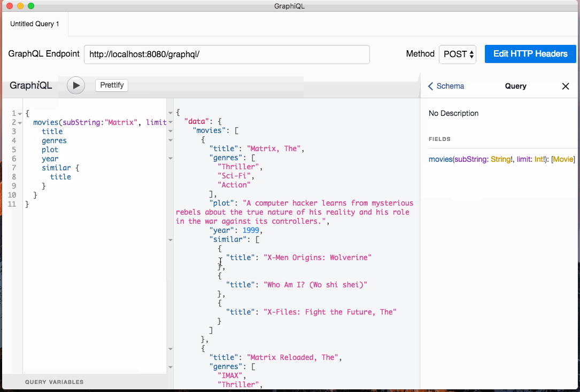Screen dimensions: 580x392
Task: Focus the GraphQL Endpoint URL field
Action: click(227, 54)
